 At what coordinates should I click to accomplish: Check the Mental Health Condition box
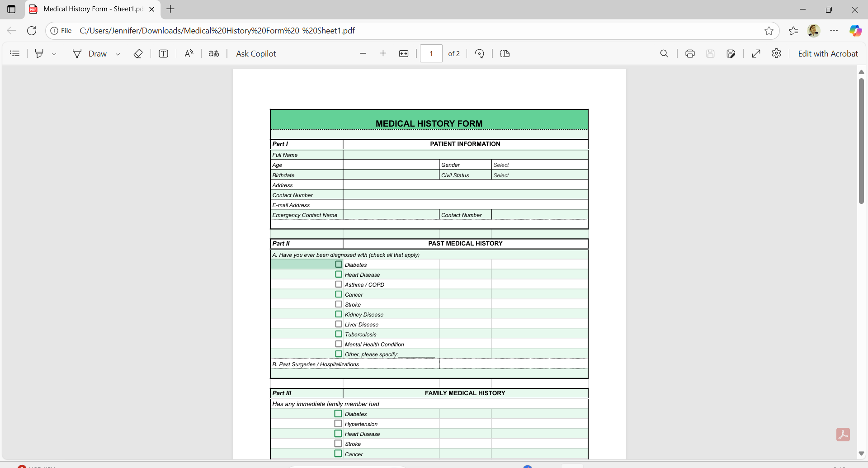pos(339,344)
